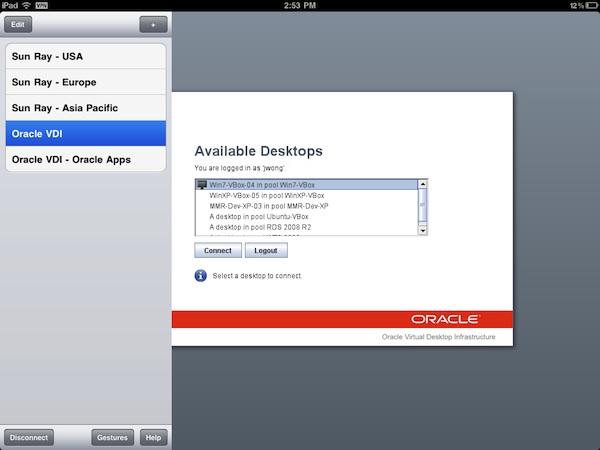Select the Sun Ray - Europe connection
This screenshot has width=600, height=450.
(x=86, y=82)
